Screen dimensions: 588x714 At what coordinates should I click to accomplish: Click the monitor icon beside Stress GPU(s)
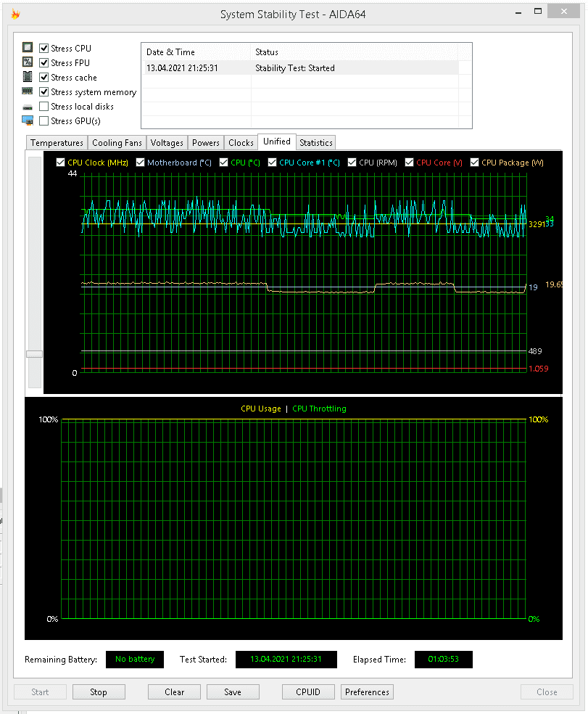[28, 120]
